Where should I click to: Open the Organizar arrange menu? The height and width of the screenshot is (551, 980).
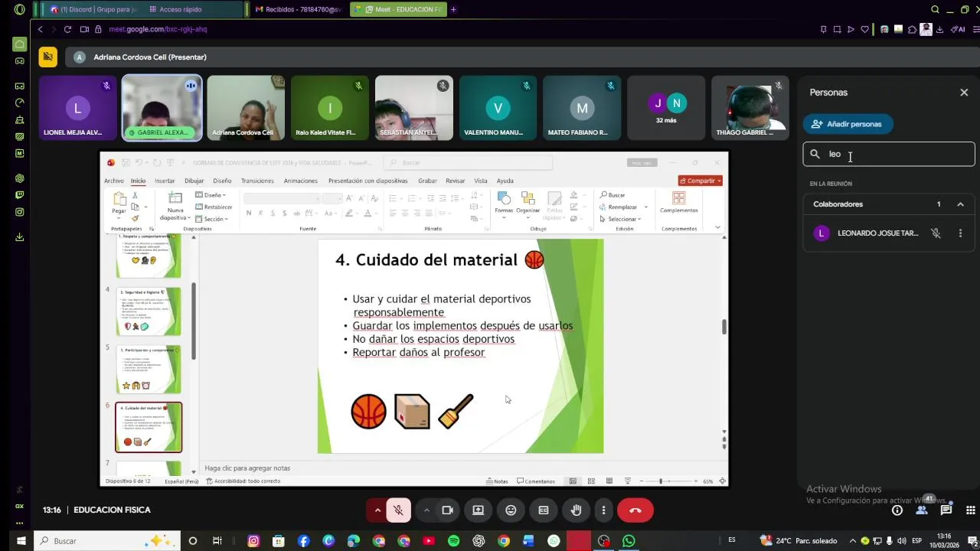point(528,204)
